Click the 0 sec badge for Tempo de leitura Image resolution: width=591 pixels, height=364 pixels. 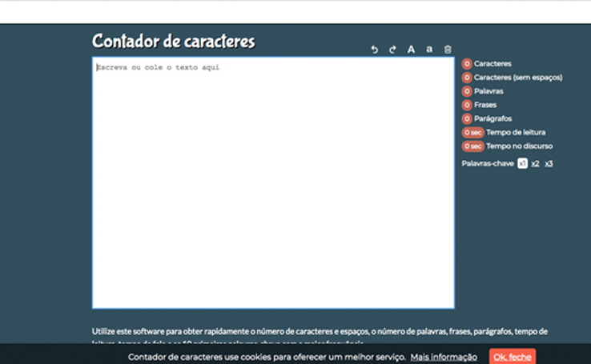[473, 133]
